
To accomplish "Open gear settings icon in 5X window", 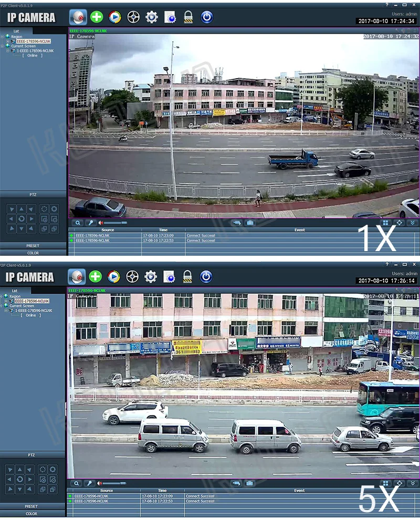I will [x=151, y=277].
